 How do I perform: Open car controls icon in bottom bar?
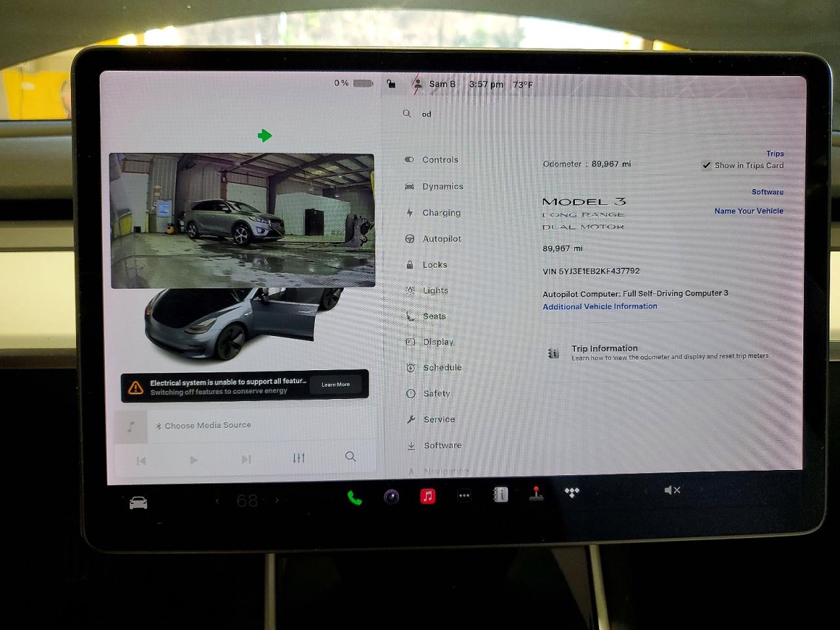pyautogui.click(x=138, y=503)
